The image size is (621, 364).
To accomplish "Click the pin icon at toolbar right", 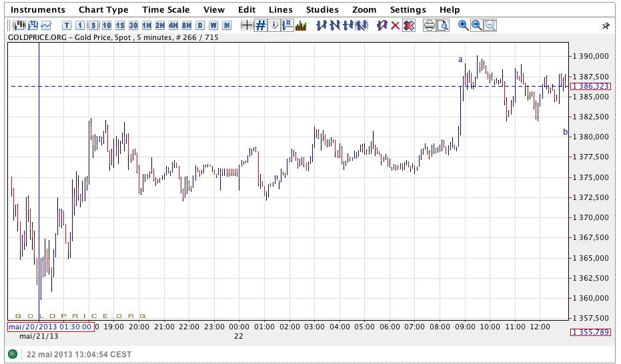I will point(606,26).
